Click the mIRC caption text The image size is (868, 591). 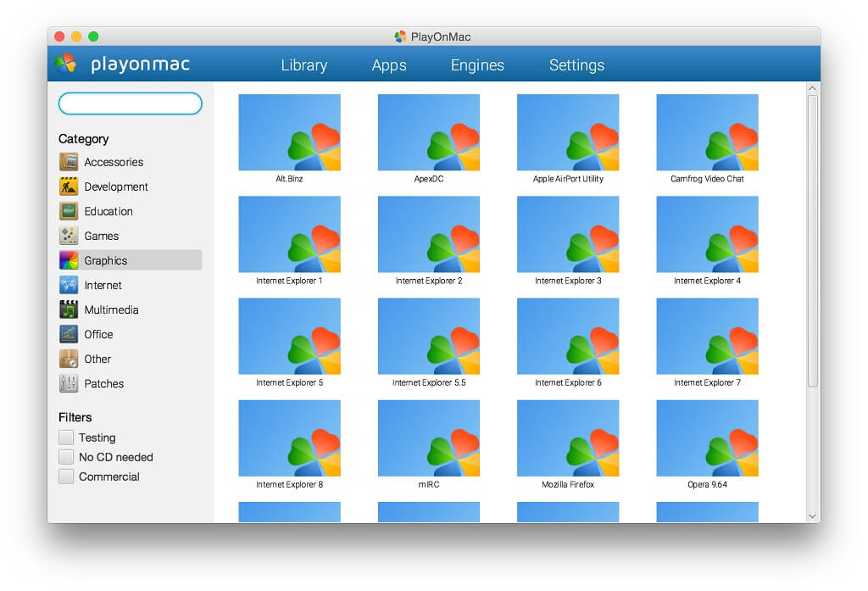pyautogui.click(x=429, y=484)
